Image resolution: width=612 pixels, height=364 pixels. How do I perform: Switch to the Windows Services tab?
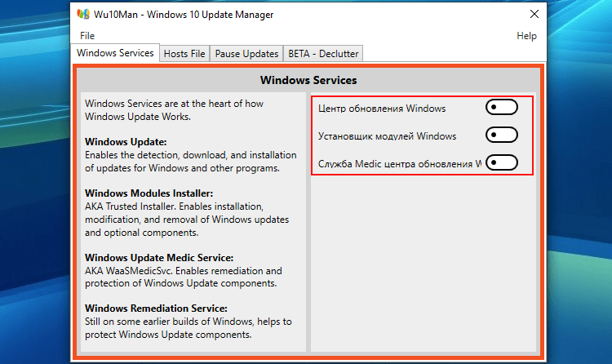coord(115,53)
